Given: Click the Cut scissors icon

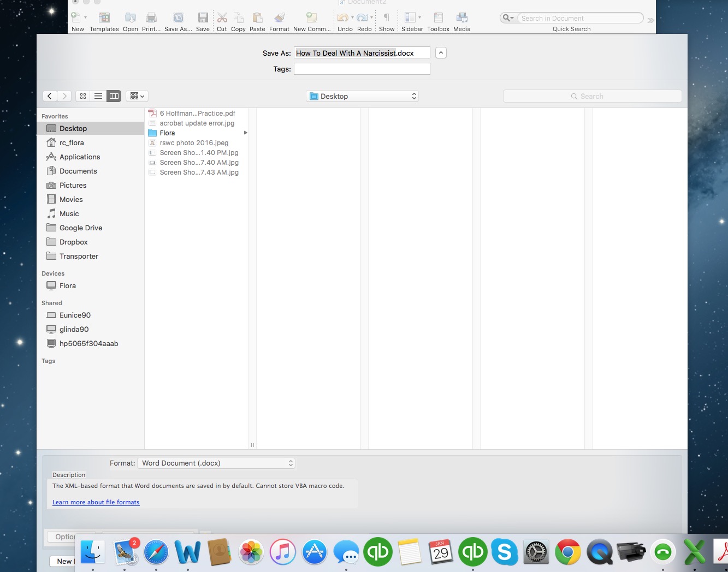Looking at the screenshot, I should [x=222, y=17].
